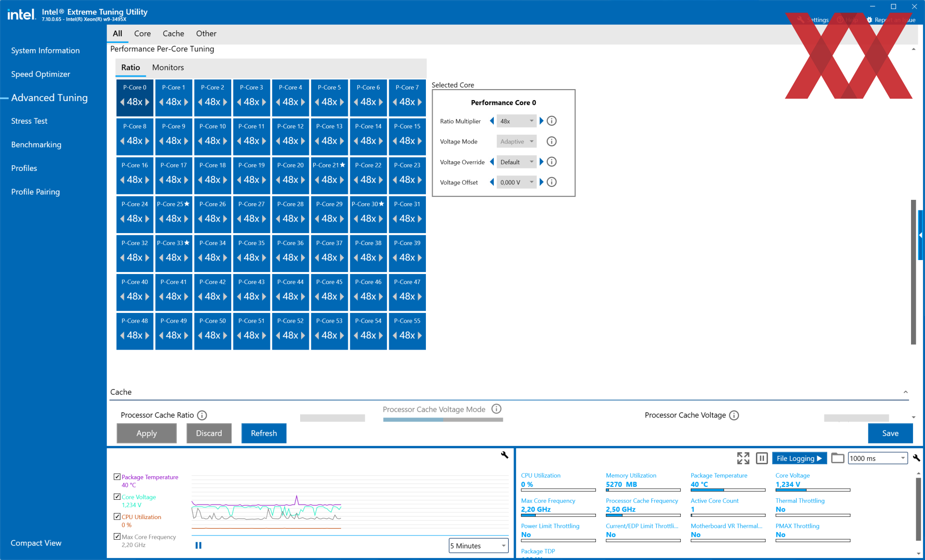
Task: Expand the monitor panel to full view
Action: (743, 458)
